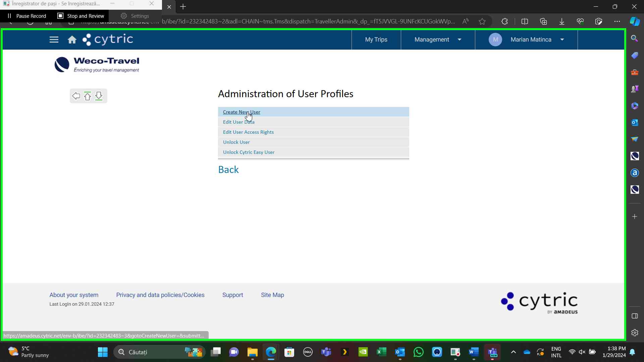This screenshot has width=644, height=362.
Task: Click the down arrow navigation icon
Action: tap(99, 96)
